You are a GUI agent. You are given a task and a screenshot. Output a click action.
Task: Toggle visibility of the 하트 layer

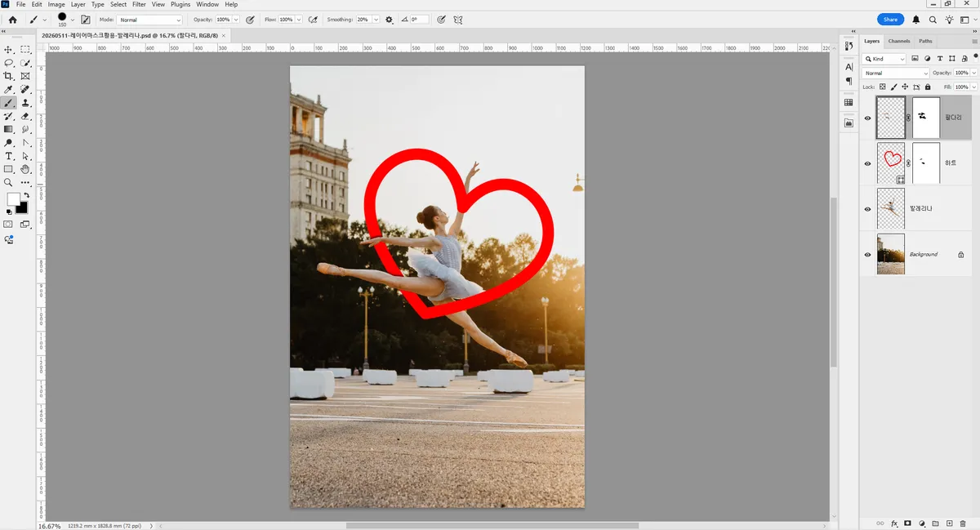pyautogui.click(x=867, y=163)
